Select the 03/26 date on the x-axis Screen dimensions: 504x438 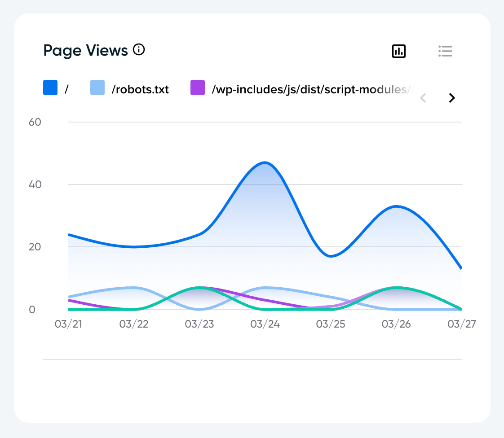(396, 324)
